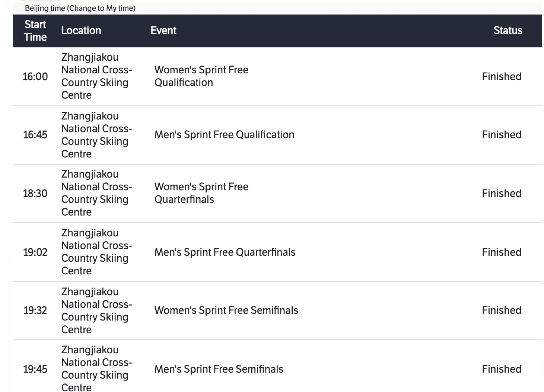Viewport: 544px width, 392px height.
Task: Click the 16:45 start time
Action: 35,135
